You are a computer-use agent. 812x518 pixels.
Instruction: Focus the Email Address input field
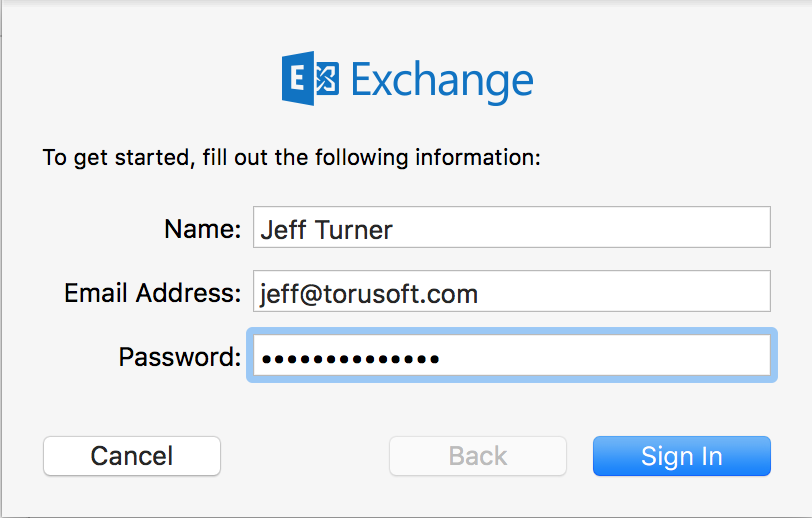point(512,291)
